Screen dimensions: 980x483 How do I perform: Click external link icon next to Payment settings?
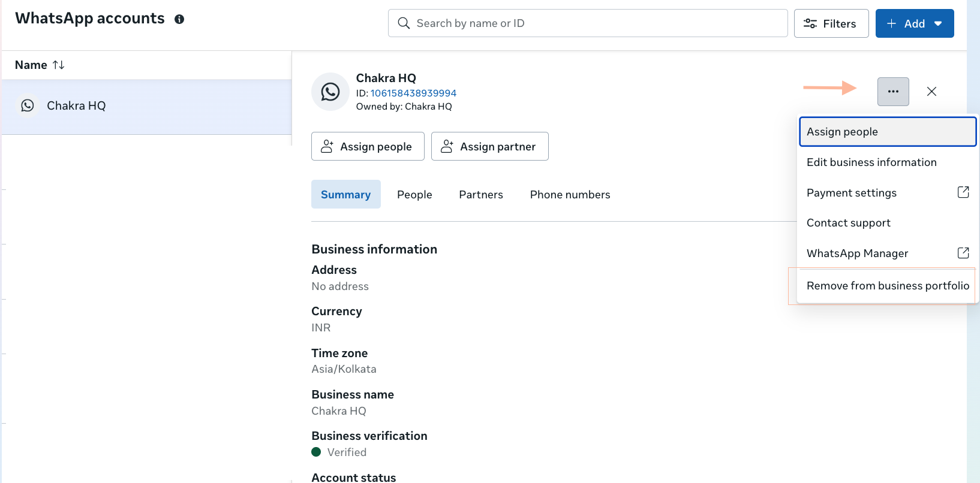[963, 192]
